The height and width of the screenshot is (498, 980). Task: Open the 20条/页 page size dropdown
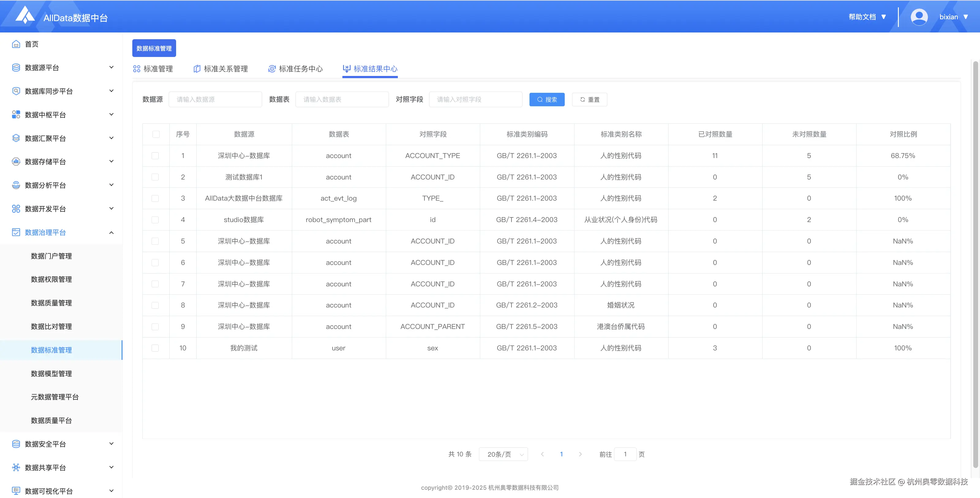503,454
